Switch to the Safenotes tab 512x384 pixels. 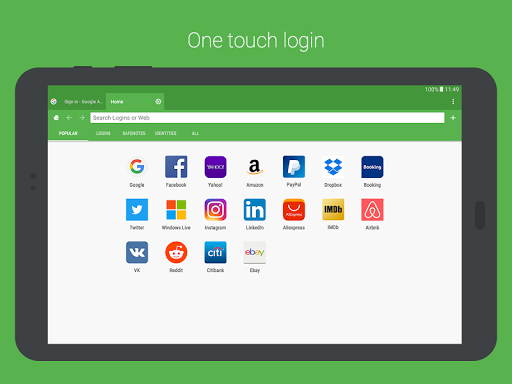click(134, 133)
